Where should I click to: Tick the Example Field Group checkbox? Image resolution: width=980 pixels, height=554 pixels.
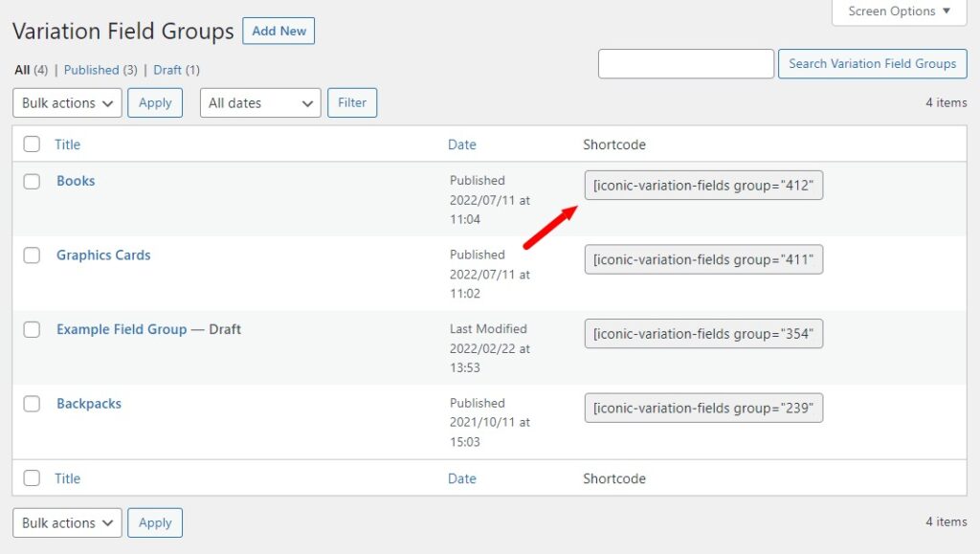click(31, 330)
